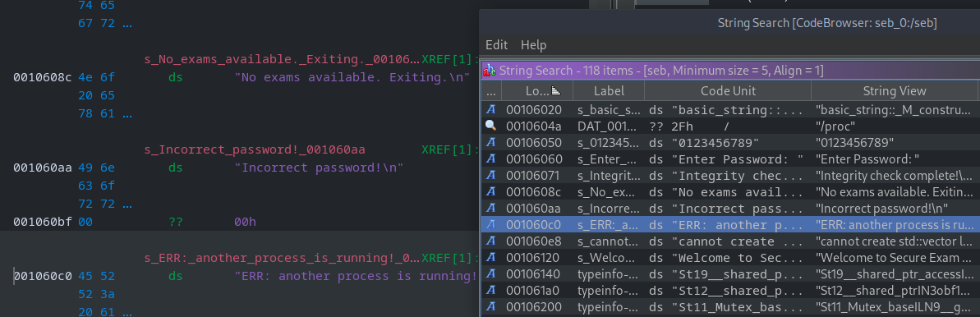Click string view "0123456789" cell
This screenshot has width=980, height=317.
pyautogui.click(x=855, y=143)
